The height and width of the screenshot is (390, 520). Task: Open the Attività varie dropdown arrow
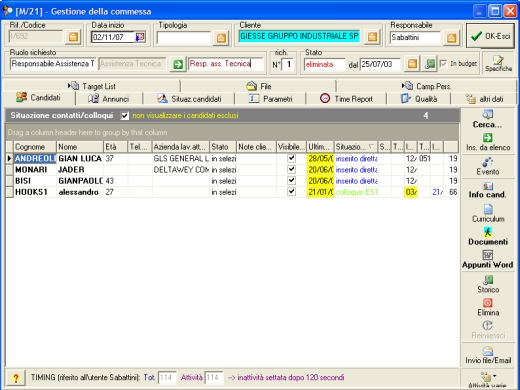(x=495, y=376)
